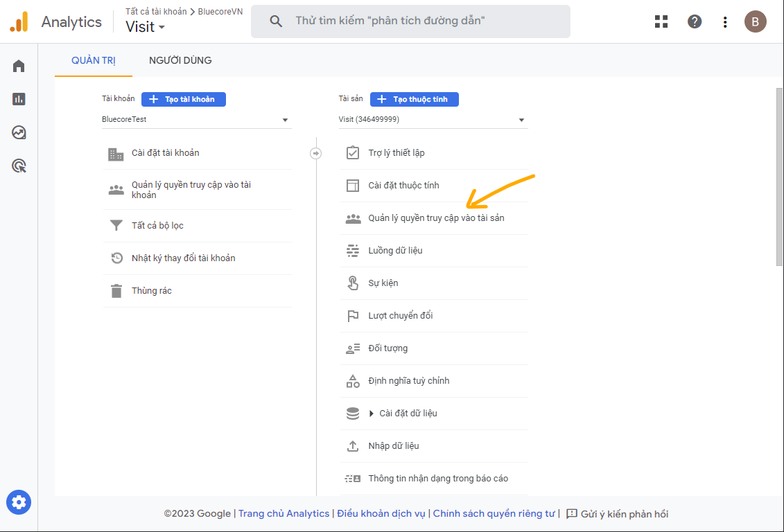Click the B account avatar

tap(756, 21)
